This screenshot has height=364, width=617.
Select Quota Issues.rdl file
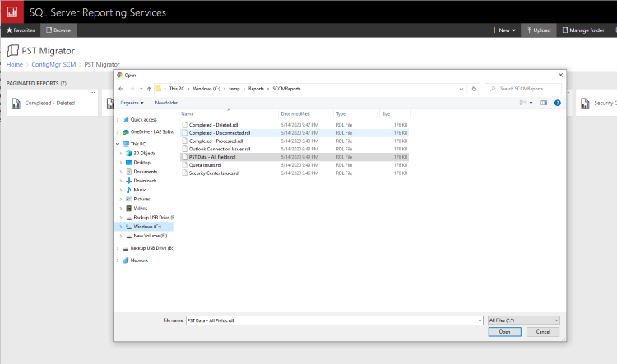295,165
